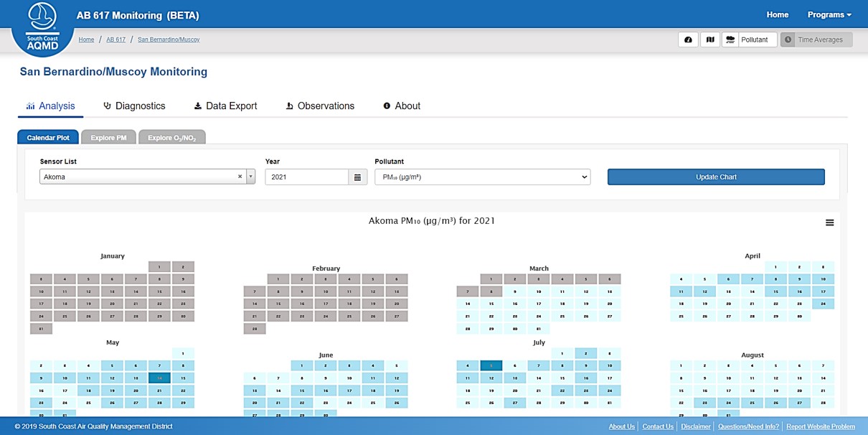This screenshot has height=435, width=868.
Task: Open the Data Export tab
Action: pyautogui.click(x=225, y=106)
